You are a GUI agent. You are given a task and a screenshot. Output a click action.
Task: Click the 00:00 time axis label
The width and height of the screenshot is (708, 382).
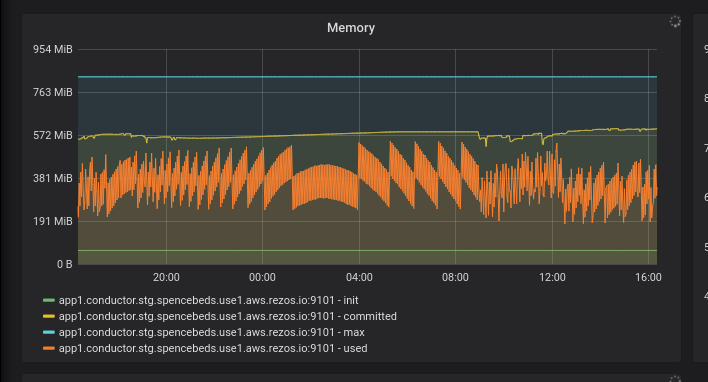click(x=262, y=277)
